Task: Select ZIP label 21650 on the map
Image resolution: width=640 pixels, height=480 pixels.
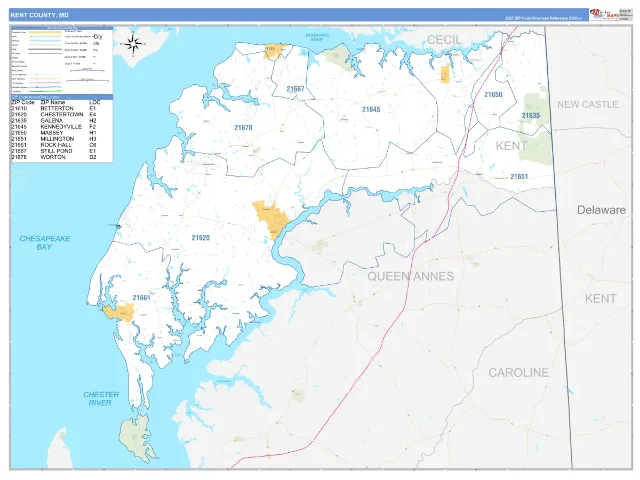Action: click(493, 94)
